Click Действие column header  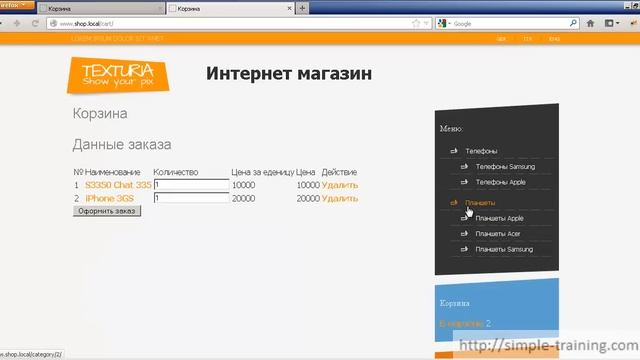pyautogui.click(x=339, y=172)
